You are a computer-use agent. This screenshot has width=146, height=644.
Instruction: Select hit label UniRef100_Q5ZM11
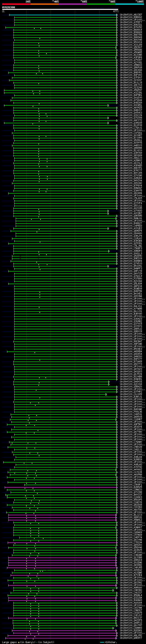[x=131, y=140]
